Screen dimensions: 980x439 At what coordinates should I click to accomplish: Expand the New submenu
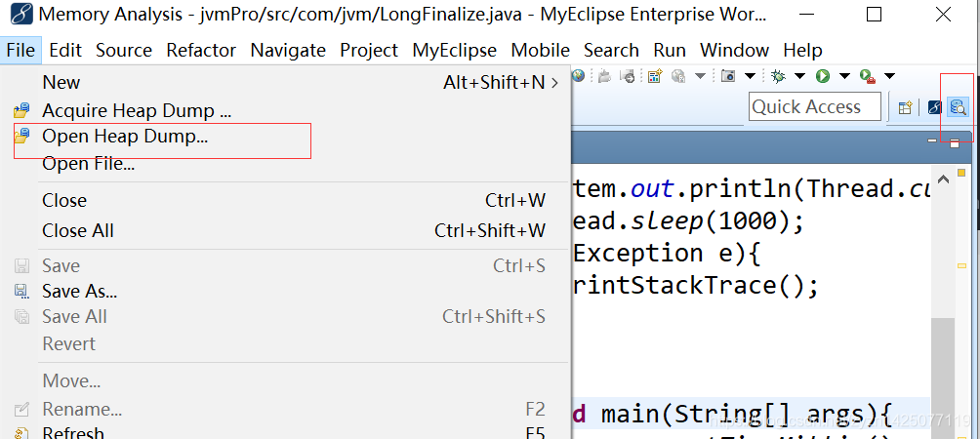(x=286, y=82)
